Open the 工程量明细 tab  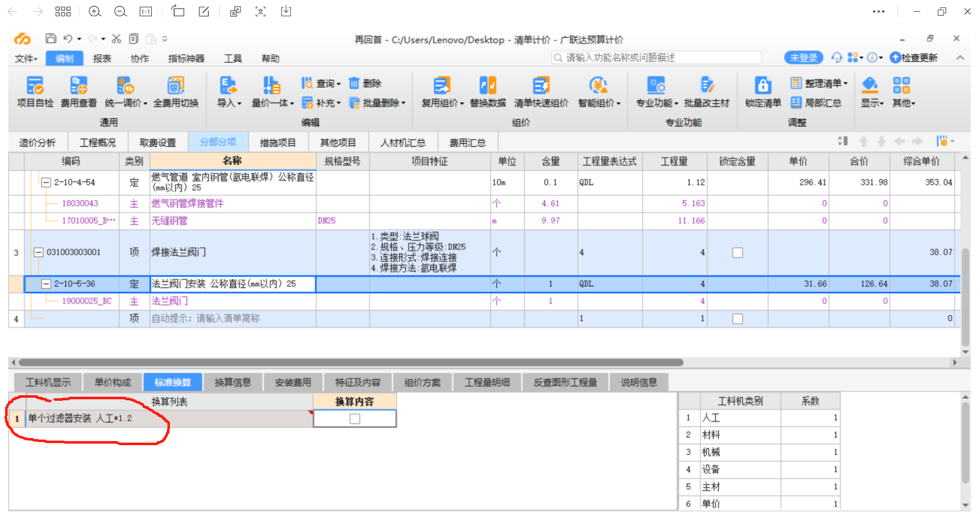point(487,382)
